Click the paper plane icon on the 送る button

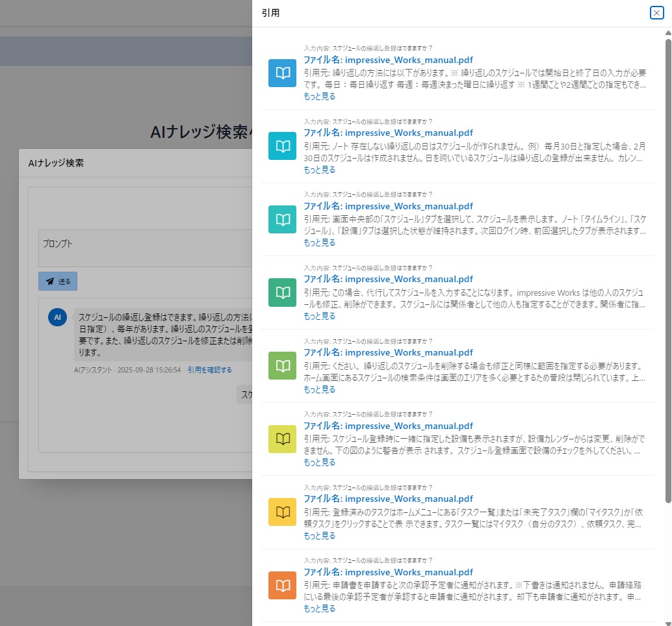click(x=49, y=281)
